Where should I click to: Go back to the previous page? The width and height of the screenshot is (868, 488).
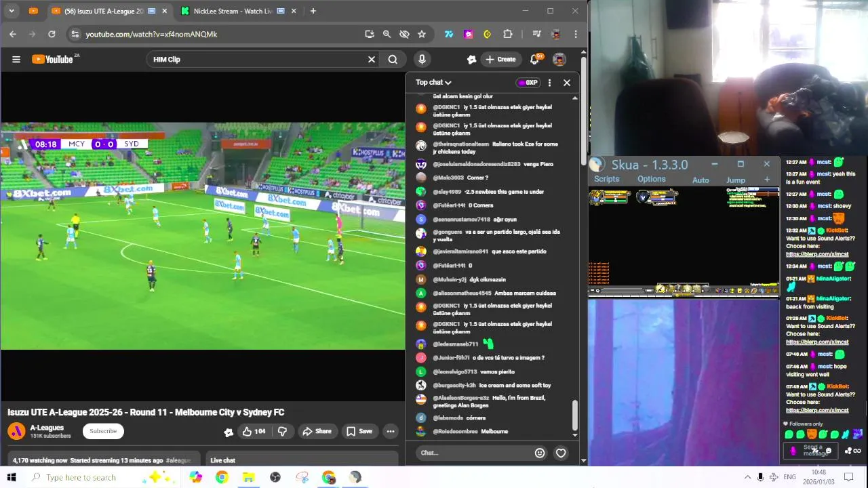click(x=13, y=34)
